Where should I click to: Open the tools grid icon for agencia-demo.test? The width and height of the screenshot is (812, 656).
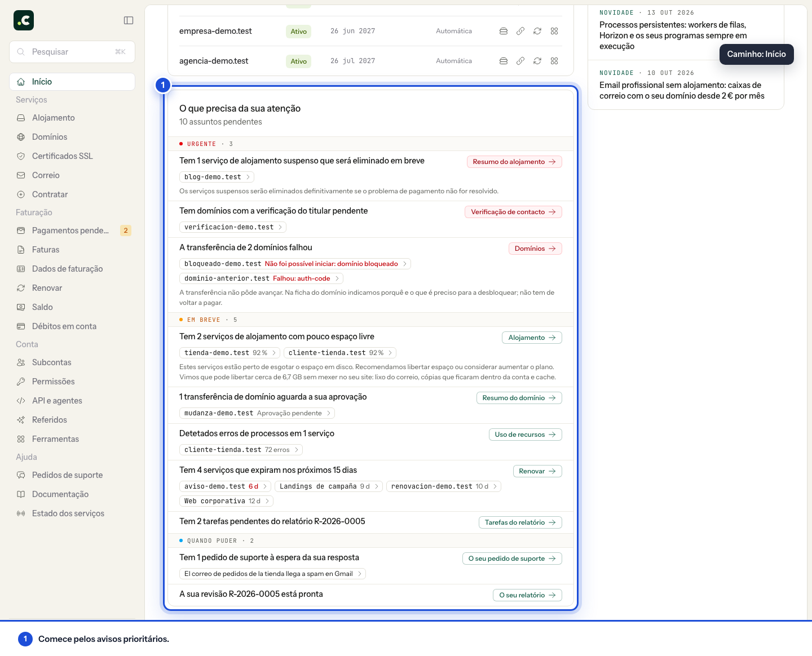pos(554,61)
